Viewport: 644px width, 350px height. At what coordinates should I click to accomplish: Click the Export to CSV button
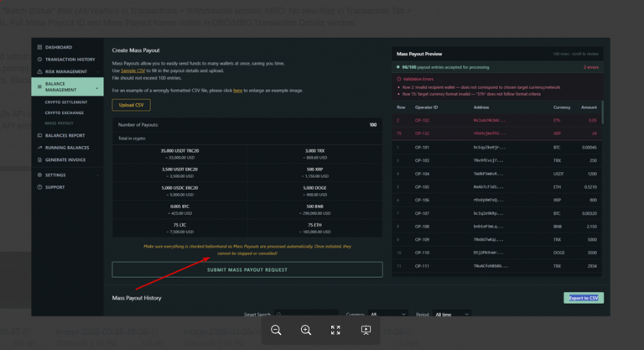(584, 298)
